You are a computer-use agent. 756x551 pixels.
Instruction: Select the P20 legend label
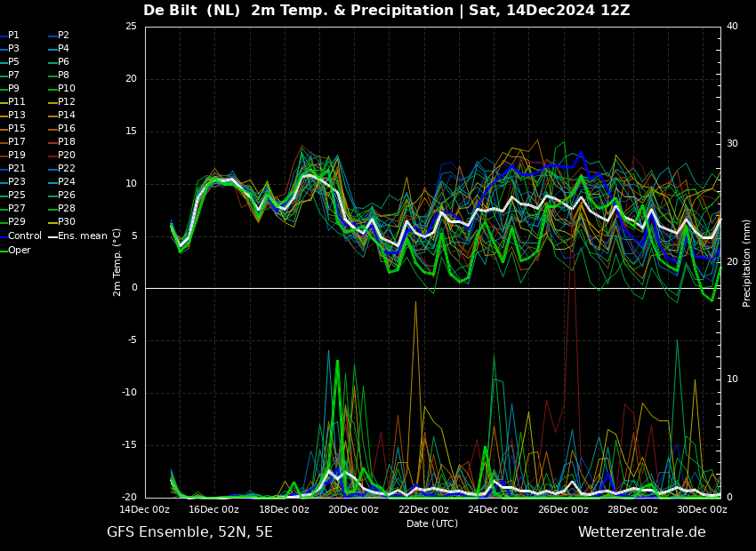[x=66, y=156]
